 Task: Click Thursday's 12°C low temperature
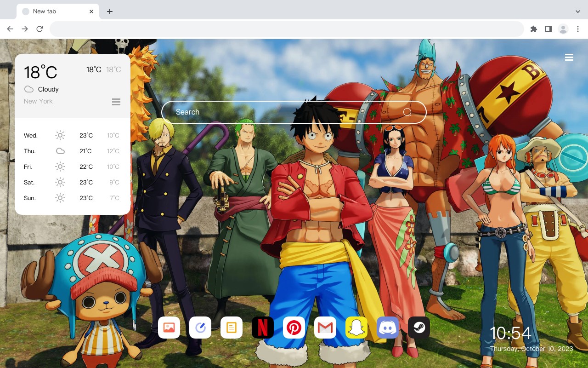point(113,151)
